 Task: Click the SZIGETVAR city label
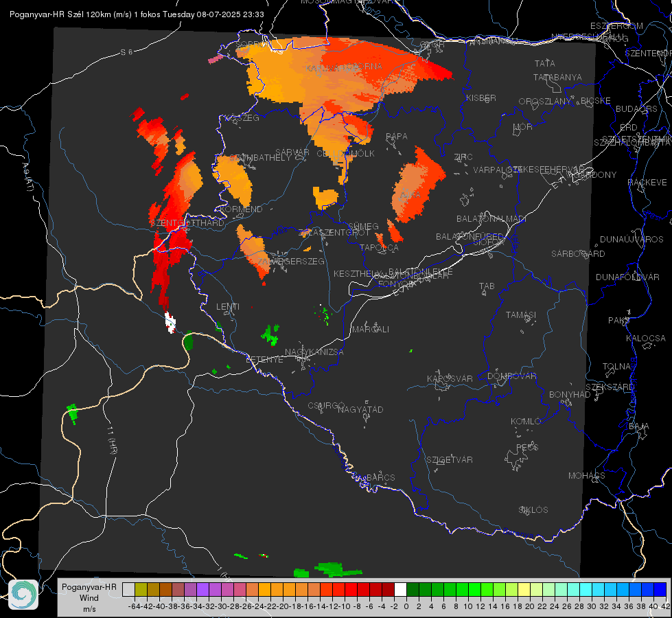tap(450, 460)
